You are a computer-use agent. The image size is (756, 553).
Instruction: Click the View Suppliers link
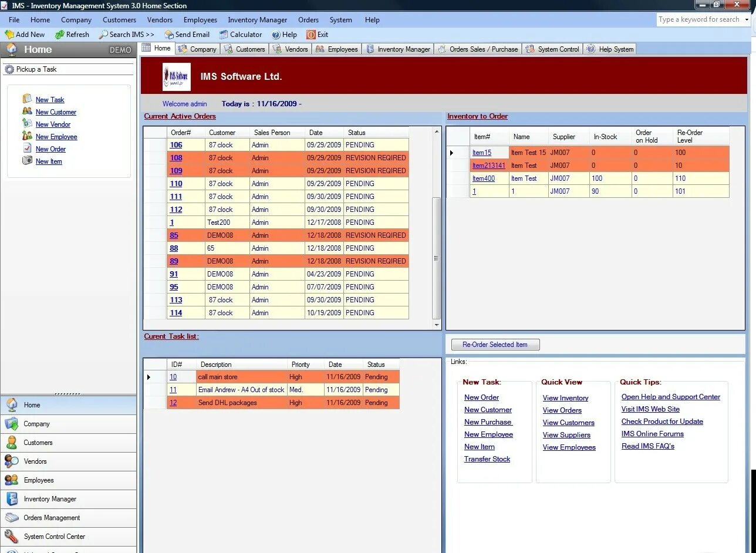tap(566, 435)
